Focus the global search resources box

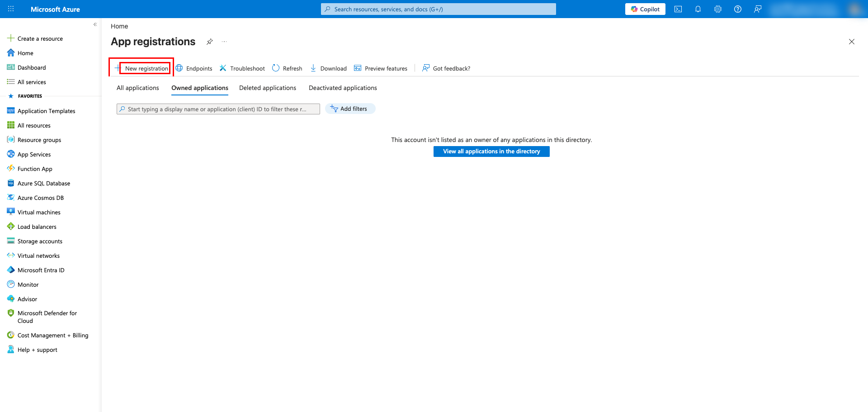pos(439,9)
